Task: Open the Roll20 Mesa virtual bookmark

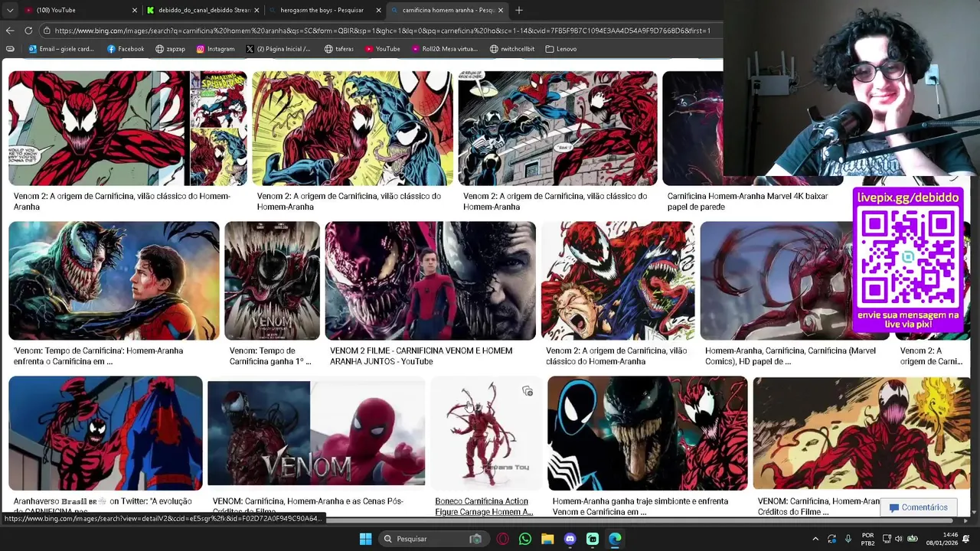Action: [444, 49]
